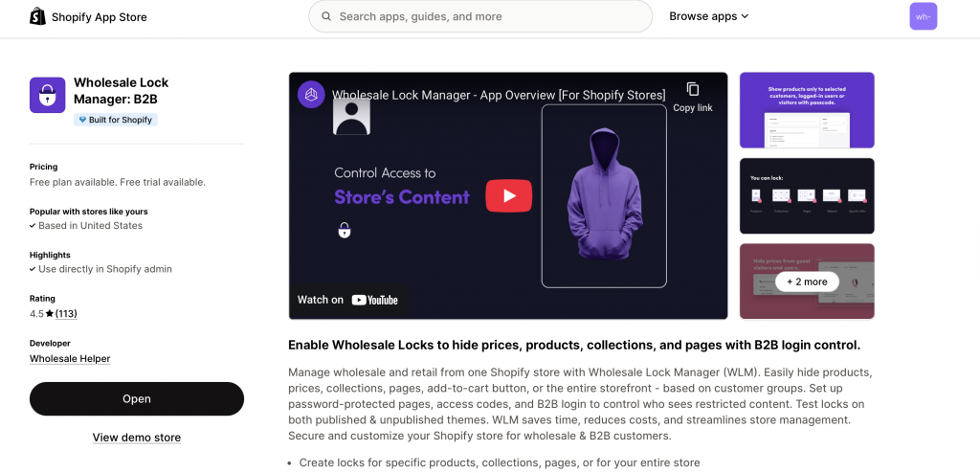
Task: Play the YouTube app overview video
Action: tap(509, 196)
